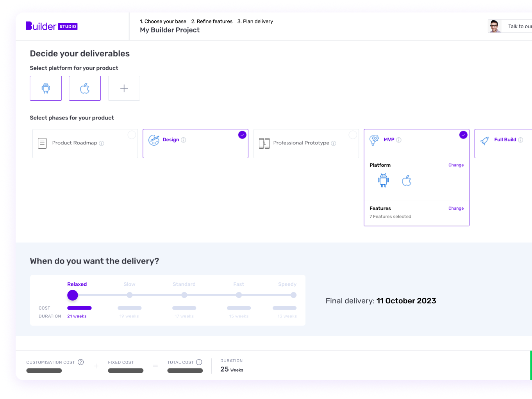Switch to the Refine features step
The width and height of the screenshot is (532, 399).
[x=212, y=21]
